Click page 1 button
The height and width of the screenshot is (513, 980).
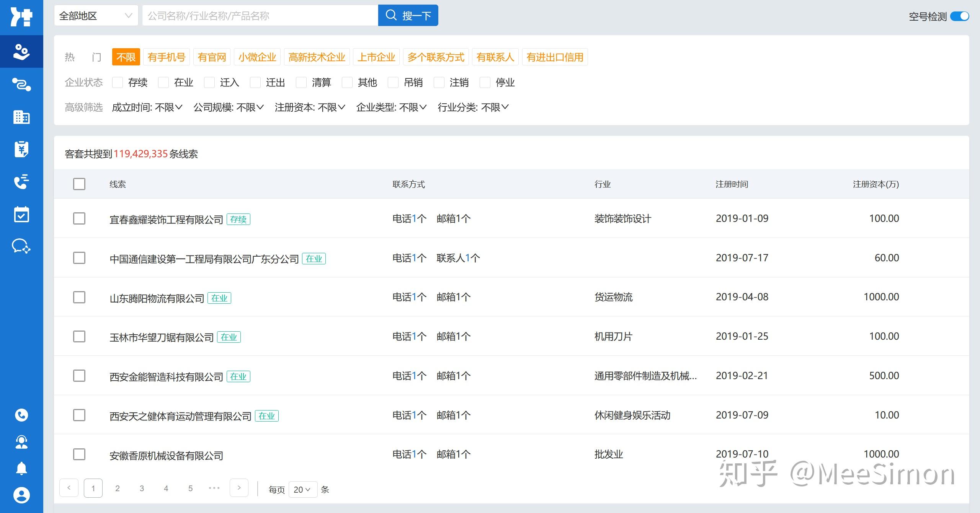tap(93, 488)
